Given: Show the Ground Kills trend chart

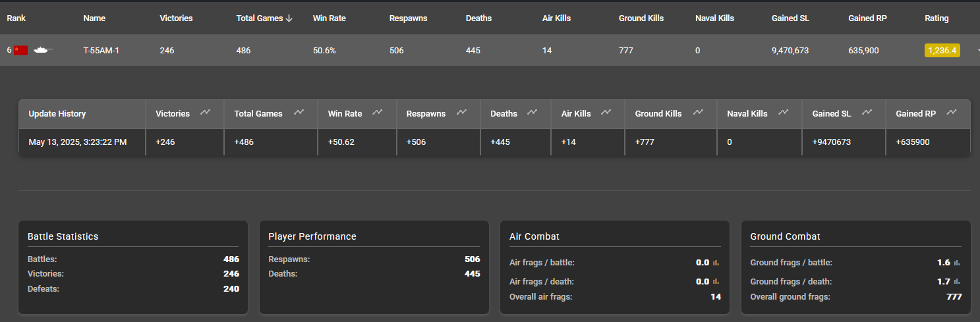Looking at the screenshot, I should pyautogui.click(x=698, y=113).
